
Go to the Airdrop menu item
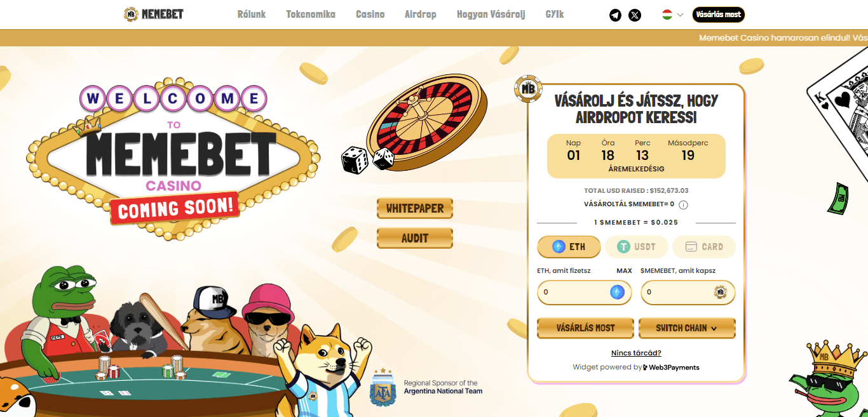pyautogui.click(x=421, y=14)
